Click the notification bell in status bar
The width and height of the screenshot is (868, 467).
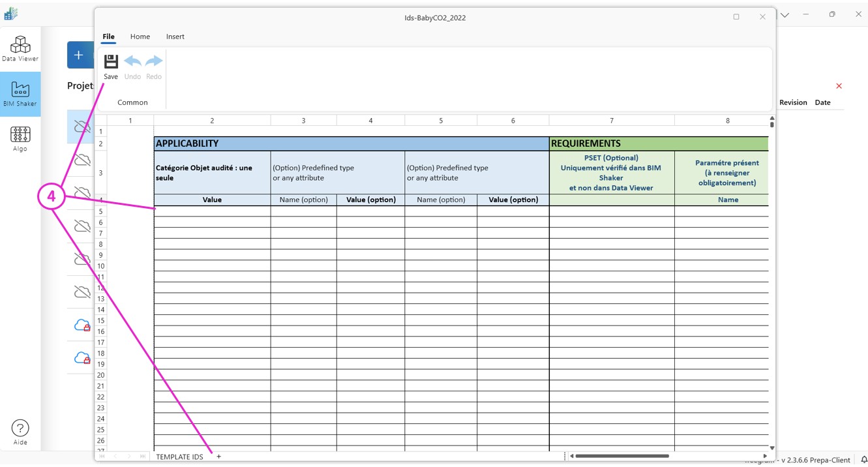point(864,460)
